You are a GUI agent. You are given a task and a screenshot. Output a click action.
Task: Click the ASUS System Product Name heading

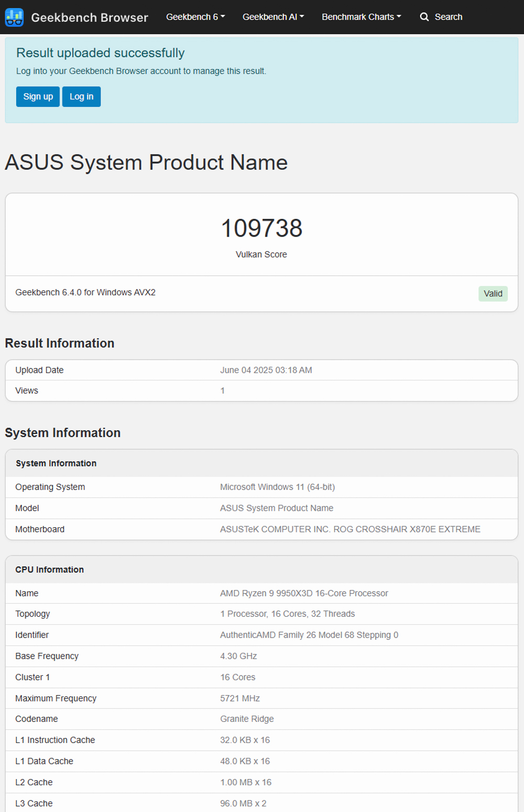tap(146, 162)
